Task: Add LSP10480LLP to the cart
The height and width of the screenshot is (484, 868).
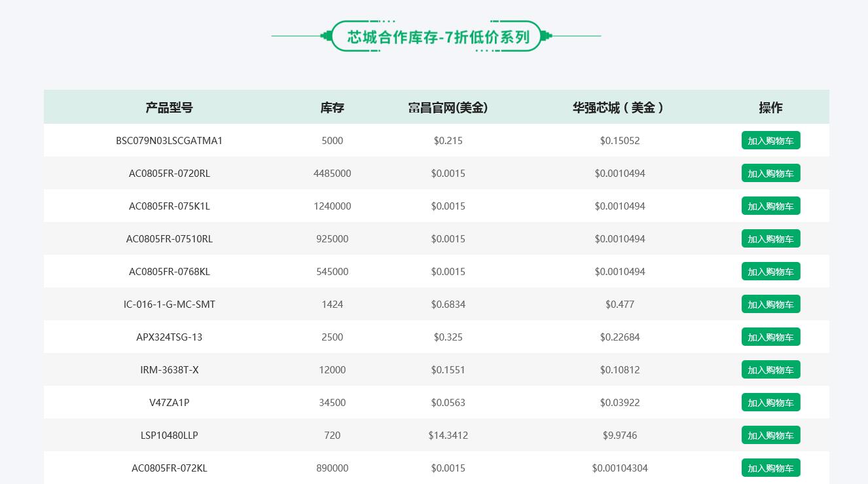Action: (770, 435)
